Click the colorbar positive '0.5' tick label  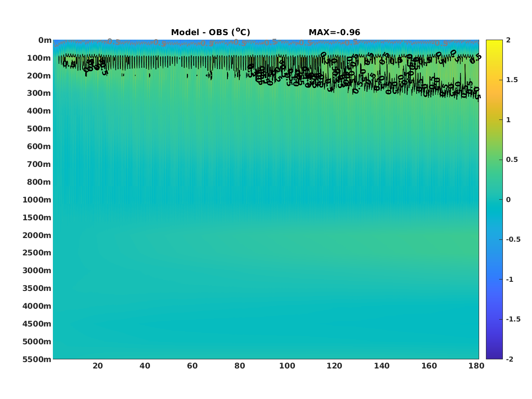click(x=512, y=160)
